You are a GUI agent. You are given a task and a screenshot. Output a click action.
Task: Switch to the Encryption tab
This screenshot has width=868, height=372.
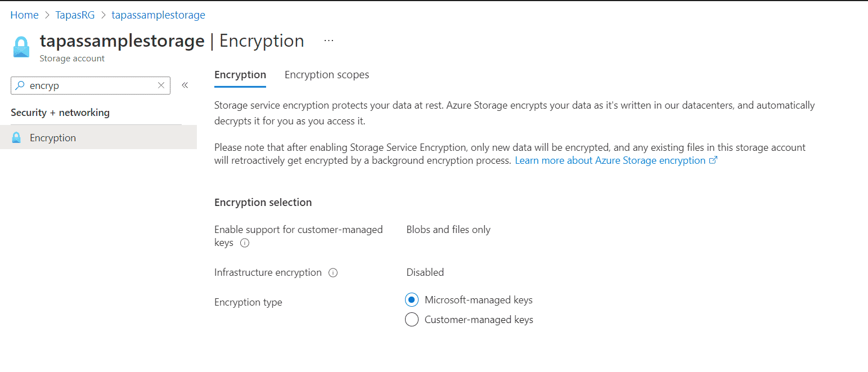[x=240, y=74]
